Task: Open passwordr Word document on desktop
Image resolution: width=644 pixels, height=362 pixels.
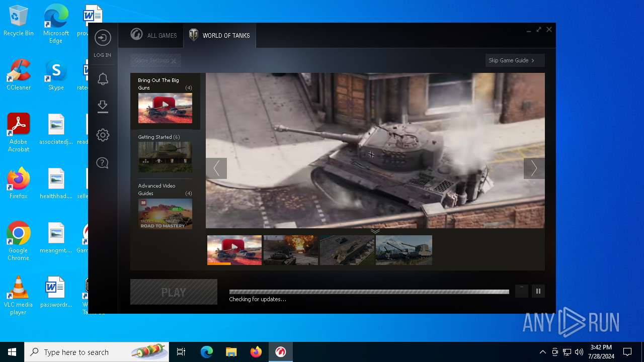Action: (x=56, y=292)
